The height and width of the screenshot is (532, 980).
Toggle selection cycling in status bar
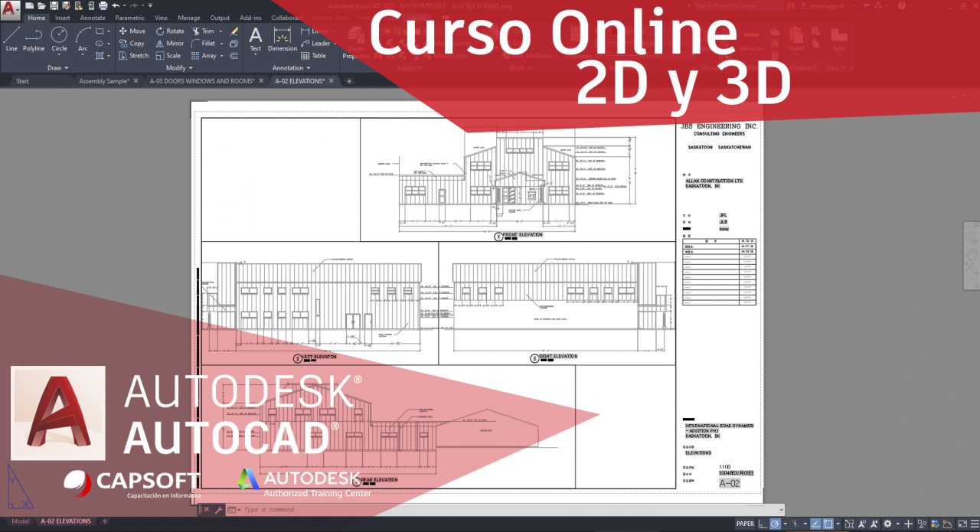[850, 524]
